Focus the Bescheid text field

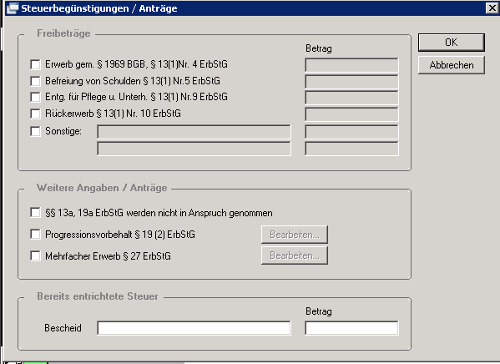tap(194, 328)
